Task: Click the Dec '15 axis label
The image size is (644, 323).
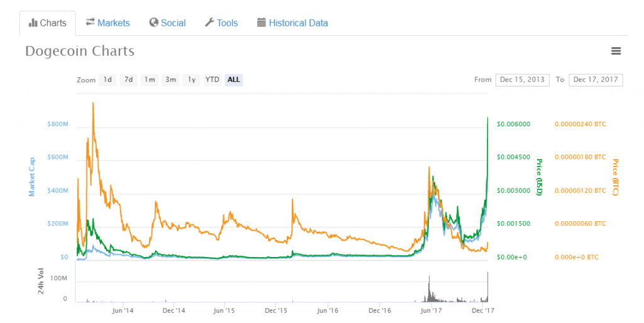Action: [x=276, y=310]
